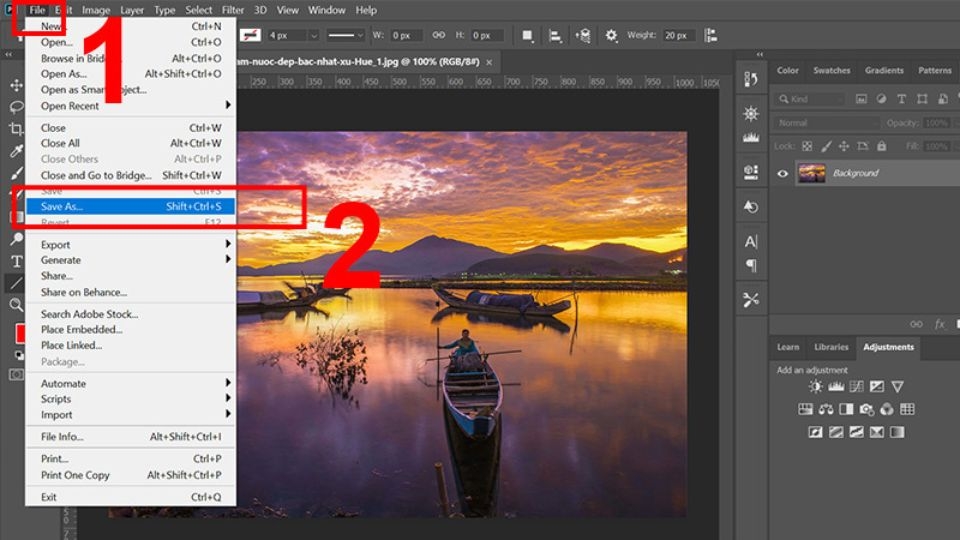
Task: Open the gear settings for line tool
Action: coord(611,36)
